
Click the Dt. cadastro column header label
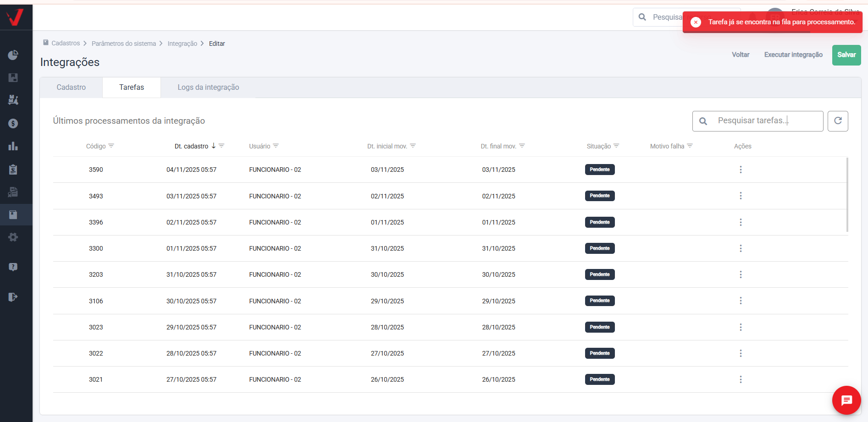coord(191,146)
